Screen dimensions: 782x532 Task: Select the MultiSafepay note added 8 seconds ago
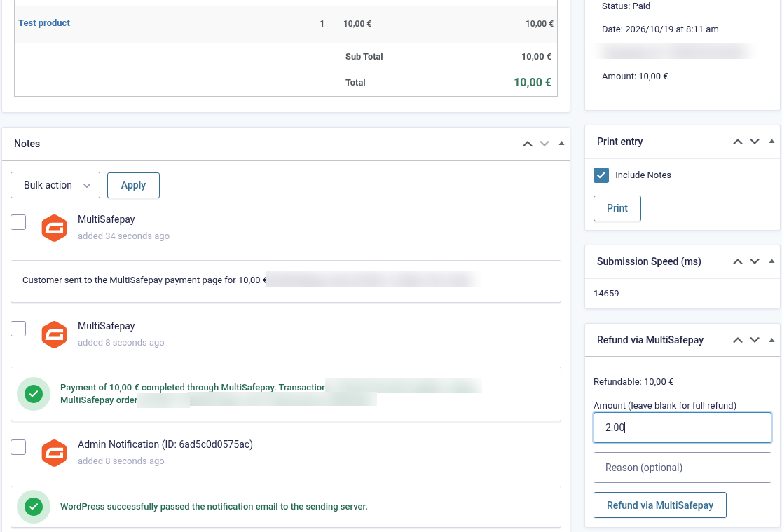(18, 329)
